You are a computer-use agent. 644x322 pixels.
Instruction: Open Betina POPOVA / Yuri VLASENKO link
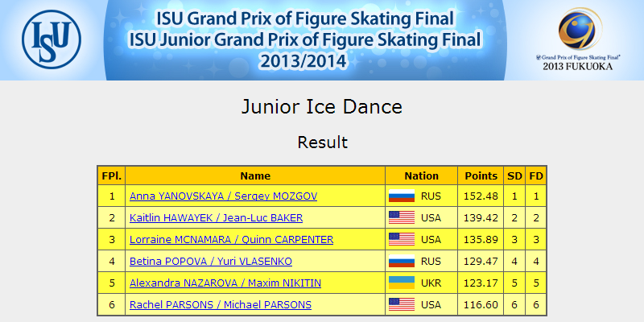tap(211, 262)
